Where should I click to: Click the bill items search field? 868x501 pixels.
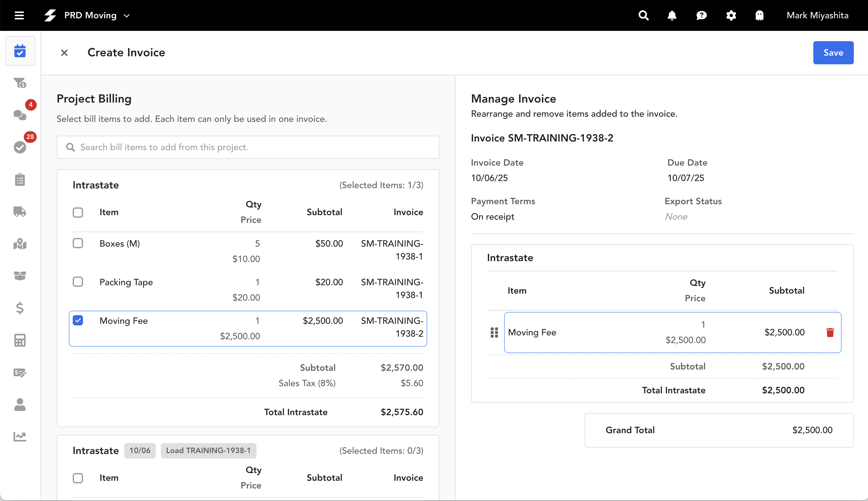(x=247, y=147)
